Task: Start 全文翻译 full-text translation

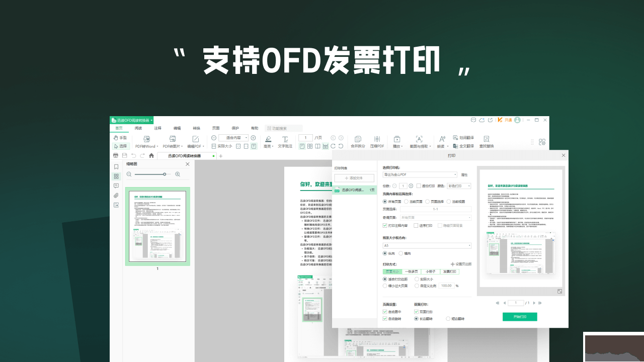Action: (x=463, y=146)
